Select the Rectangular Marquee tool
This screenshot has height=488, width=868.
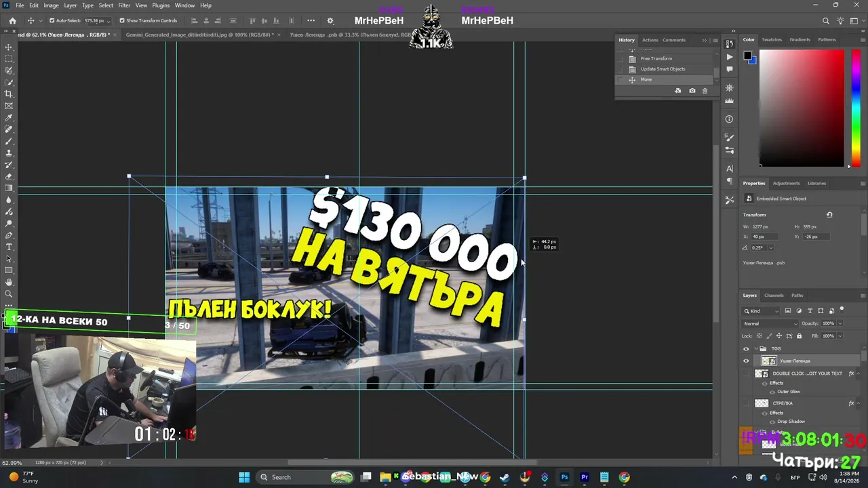click(9, 59)
